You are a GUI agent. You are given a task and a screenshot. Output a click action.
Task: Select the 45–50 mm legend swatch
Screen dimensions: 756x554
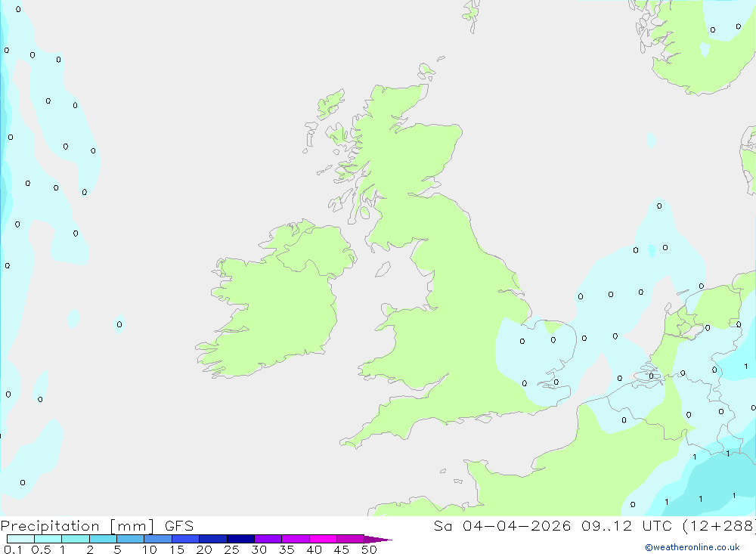(351, 539)
